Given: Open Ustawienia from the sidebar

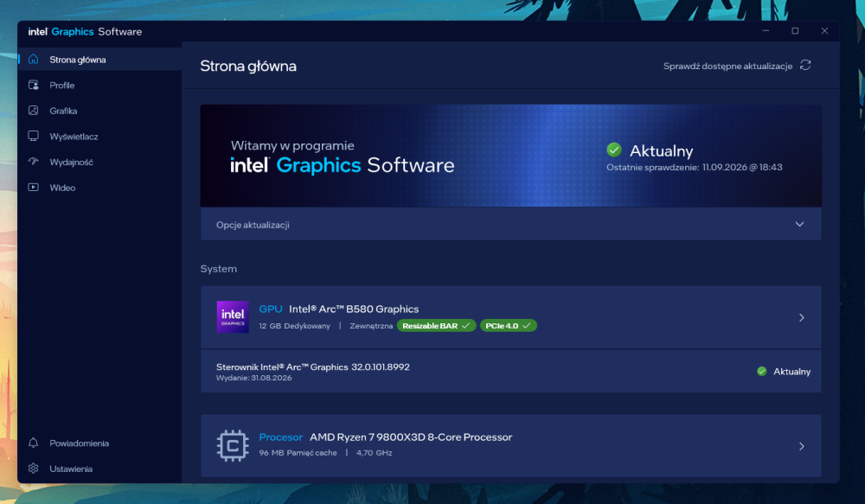Looking at the screenshot, I should 99,469.
